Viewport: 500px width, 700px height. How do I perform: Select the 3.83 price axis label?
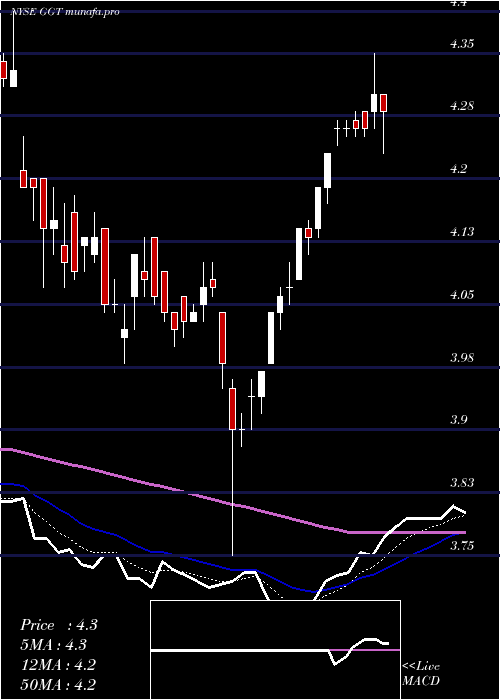tap(462, 483)
